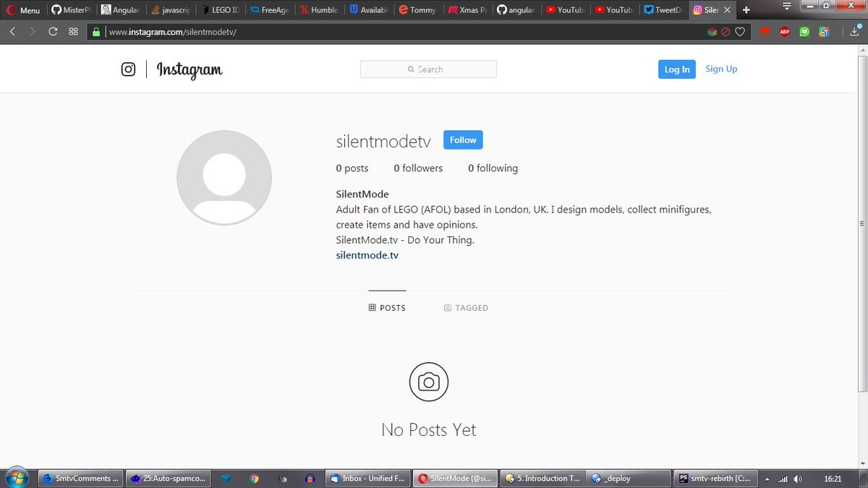Switch to the Angular tab
868x488 pixels.
pyautogui.click(x=119, y=10)
